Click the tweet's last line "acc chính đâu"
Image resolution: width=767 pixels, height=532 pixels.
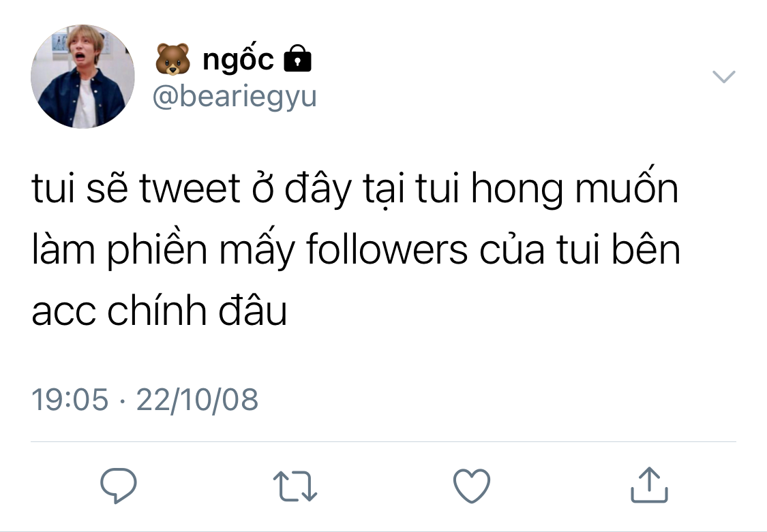click(x=159, y=311)
